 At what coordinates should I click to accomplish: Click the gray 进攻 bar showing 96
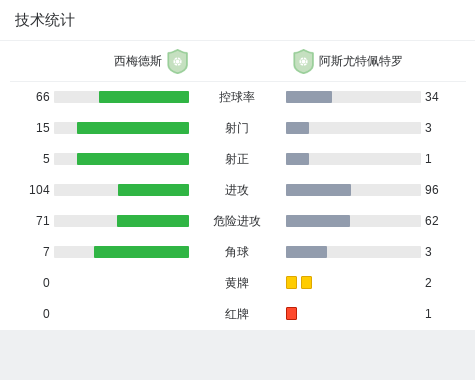318,190
